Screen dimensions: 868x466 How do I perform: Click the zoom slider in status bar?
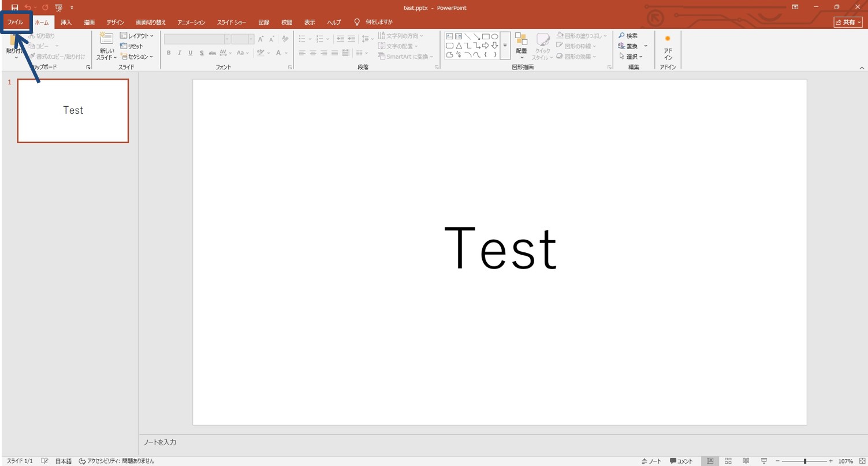[x=804, y=461]
